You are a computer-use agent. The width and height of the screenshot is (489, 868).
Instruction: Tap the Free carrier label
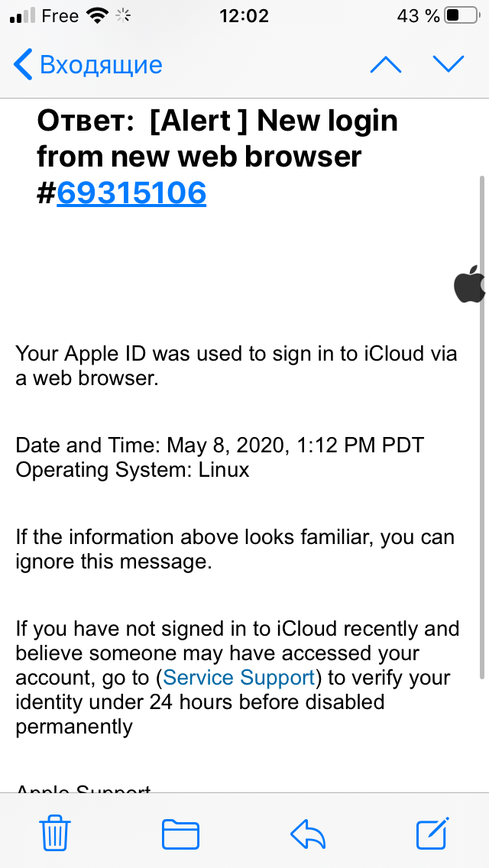[60, 16]
